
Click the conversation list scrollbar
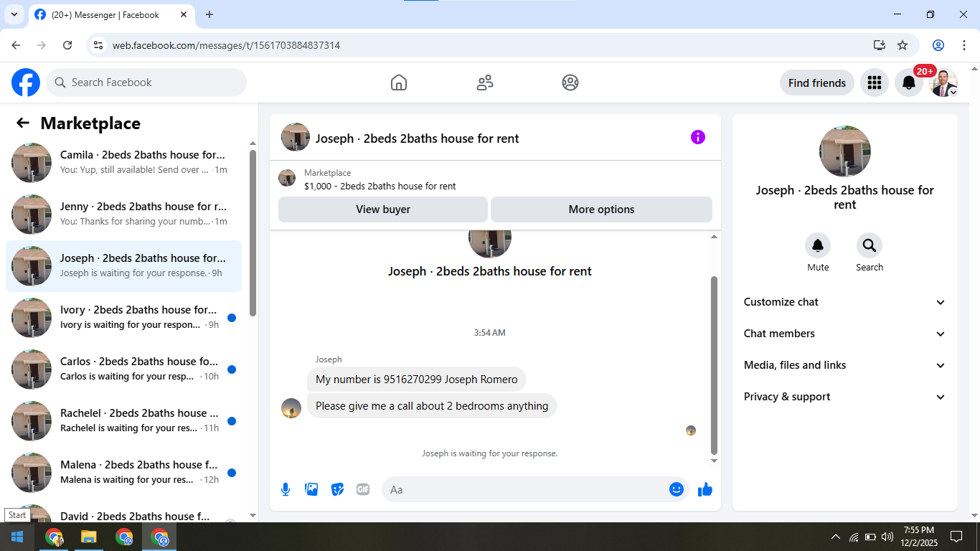[x=253, y=233]
